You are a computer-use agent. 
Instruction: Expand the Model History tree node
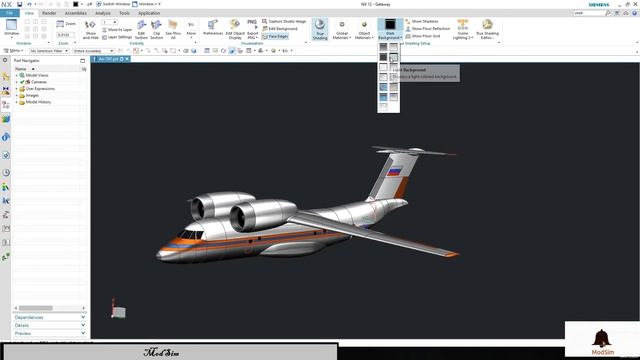(16, 102)
